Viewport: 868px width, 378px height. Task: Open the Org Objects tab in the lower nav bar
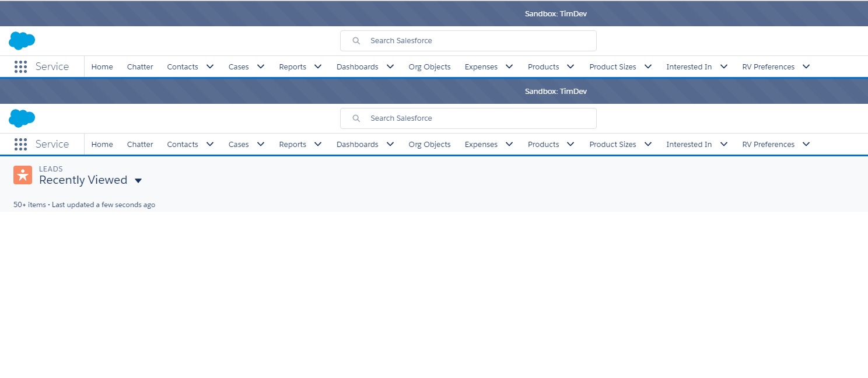[x=430, y=144]
